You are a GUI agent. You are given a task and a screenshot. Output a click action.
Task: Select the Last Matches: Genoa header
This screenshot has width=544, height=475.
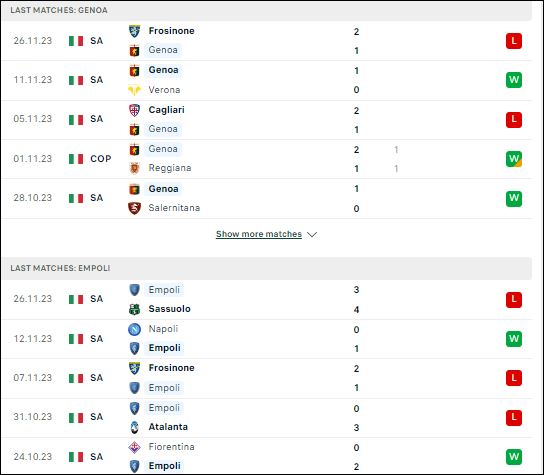click(266, 10)
